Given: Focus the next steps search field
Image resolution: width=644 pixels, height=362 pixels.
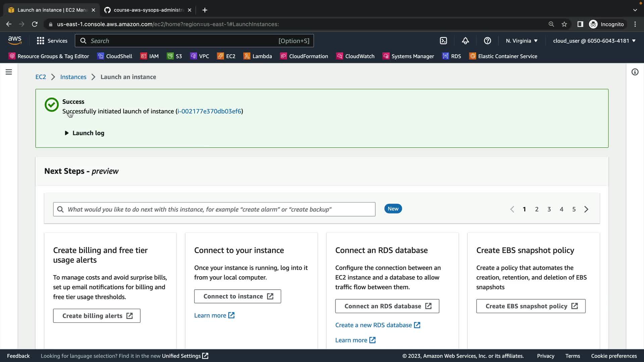Looking at the screenshot, I should (214, 209).
